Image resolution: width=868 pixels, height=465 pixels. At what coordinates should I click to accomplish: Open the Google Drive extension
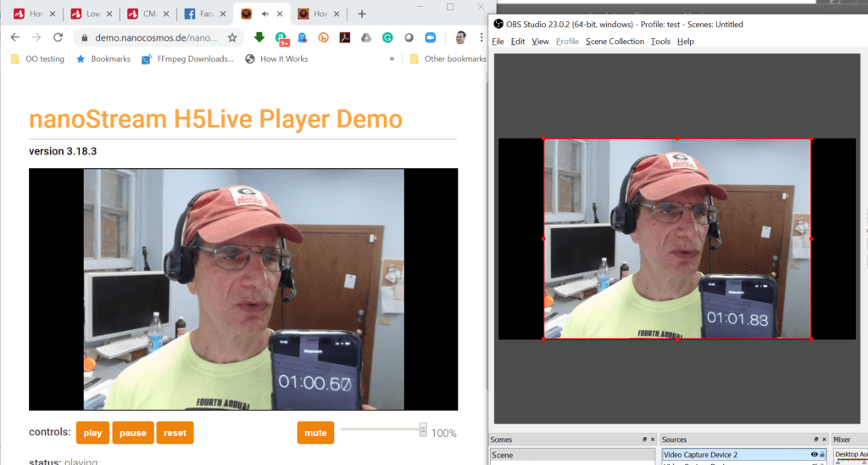pyautogui.click(x=366, y=37)
